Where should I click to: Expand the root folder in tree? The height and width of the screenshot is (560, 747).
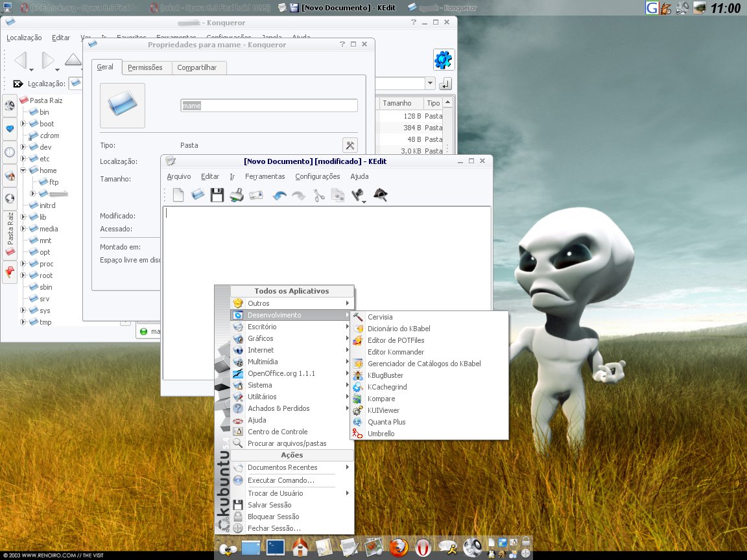coord(23,275)
